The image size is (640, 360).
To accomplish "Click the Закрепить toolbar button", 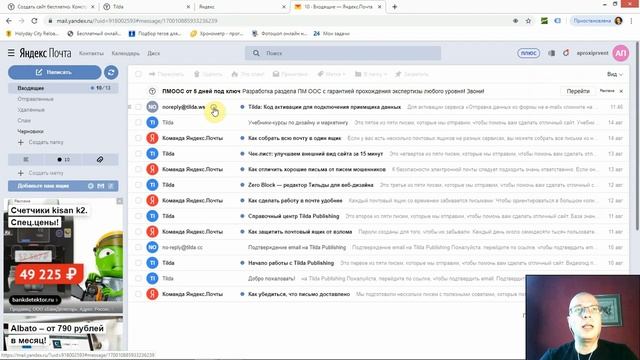I will 411,74.
